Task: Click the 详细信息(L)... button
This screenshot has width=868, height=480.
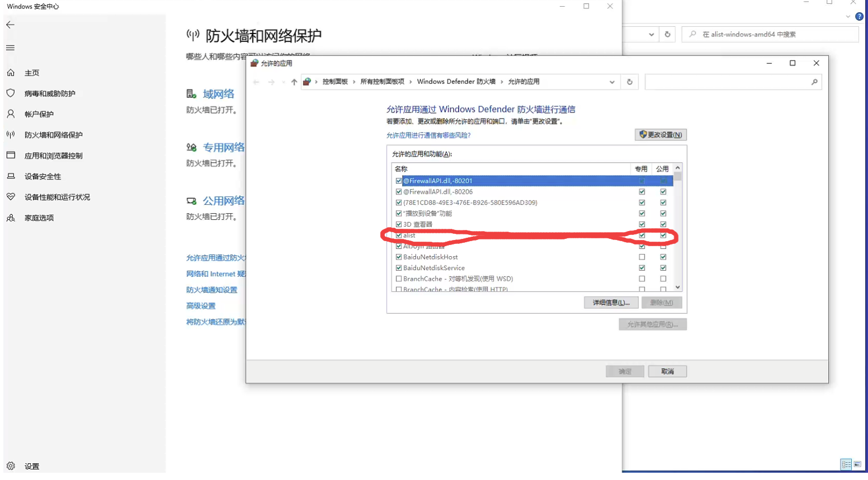Action: point(611,303)
